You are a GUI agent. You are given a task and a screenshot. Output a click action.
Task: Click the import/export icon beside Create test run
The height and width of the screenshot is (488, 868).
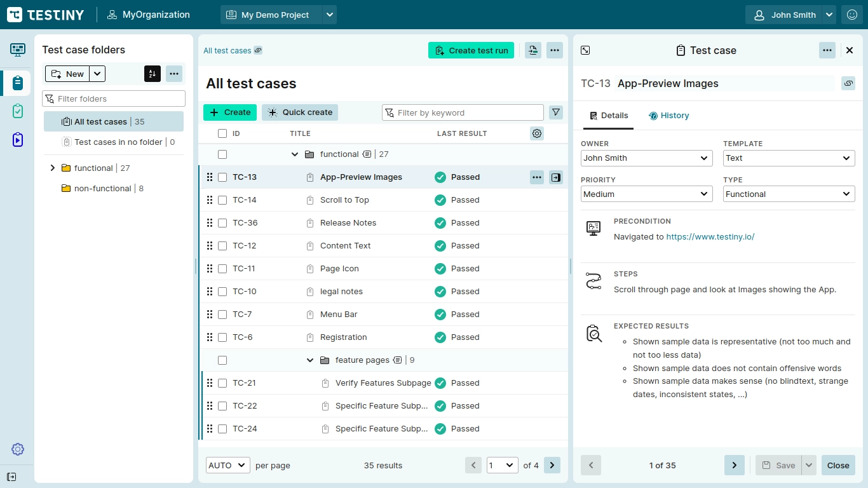533,50
